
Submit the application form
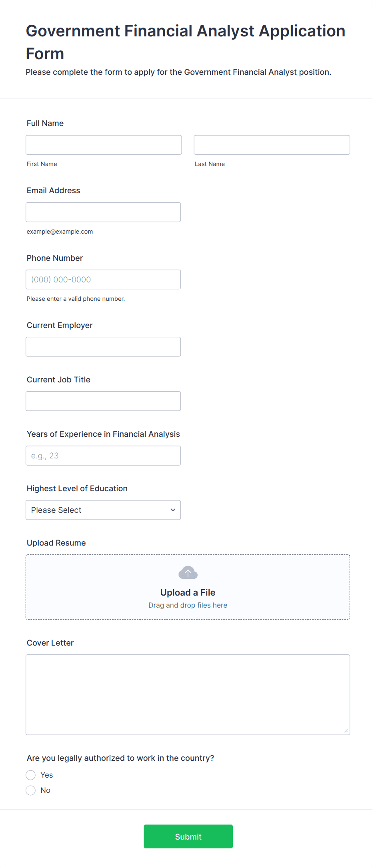tap(188, 836)
